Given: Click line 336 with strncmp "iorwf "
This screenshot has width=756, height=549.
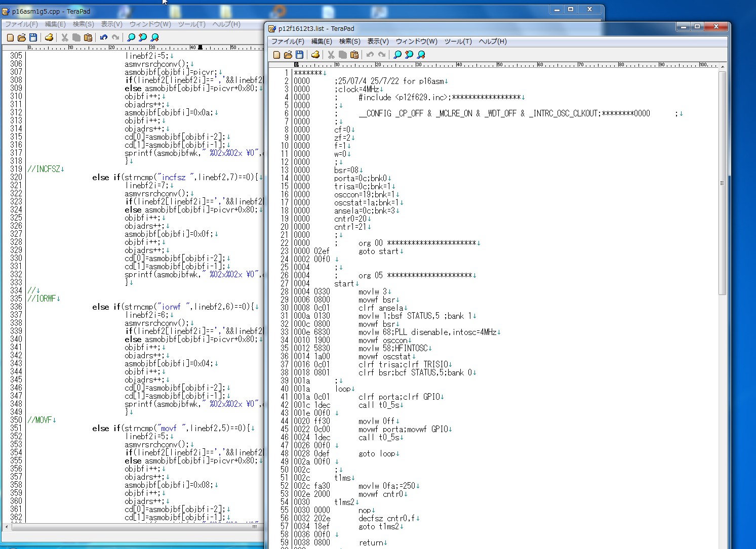Looking at the screenshot, I should 175,307.
